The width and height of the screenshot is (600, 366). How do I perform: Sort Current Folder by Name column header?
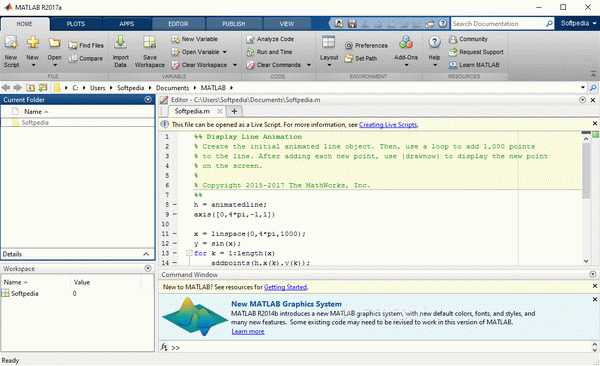[36, 112]
